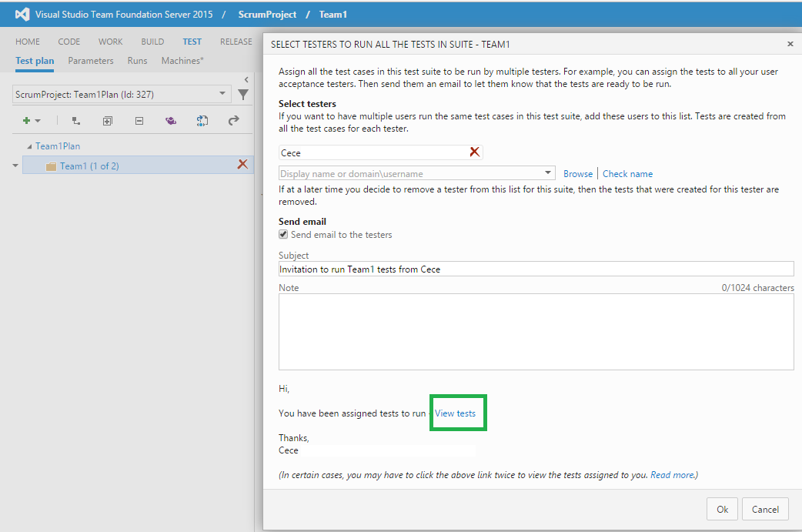The image size is (802, 532).
Task: Switch to the Test plan tab
Action: [x=35, y=61]
